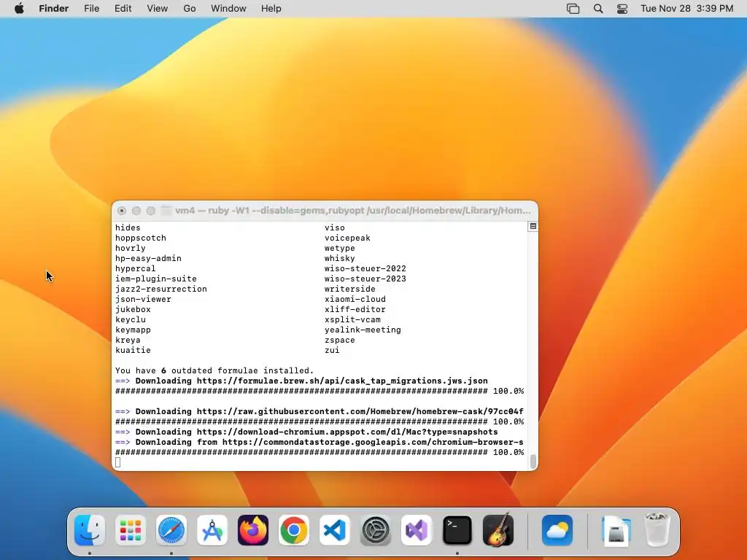Open the Edit menu
The width and height of the screenshot is (747, 560).
(123, 9)
